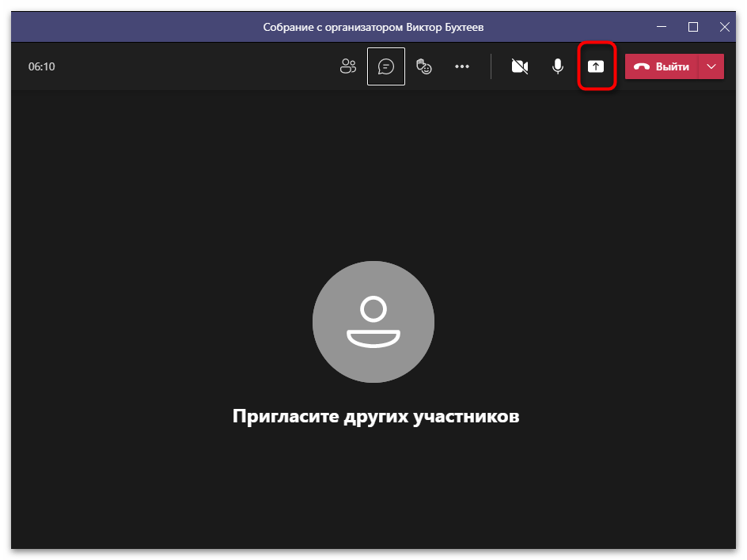
Task: Click the vertical divider left of camera icon
Action: pos(491,66)
